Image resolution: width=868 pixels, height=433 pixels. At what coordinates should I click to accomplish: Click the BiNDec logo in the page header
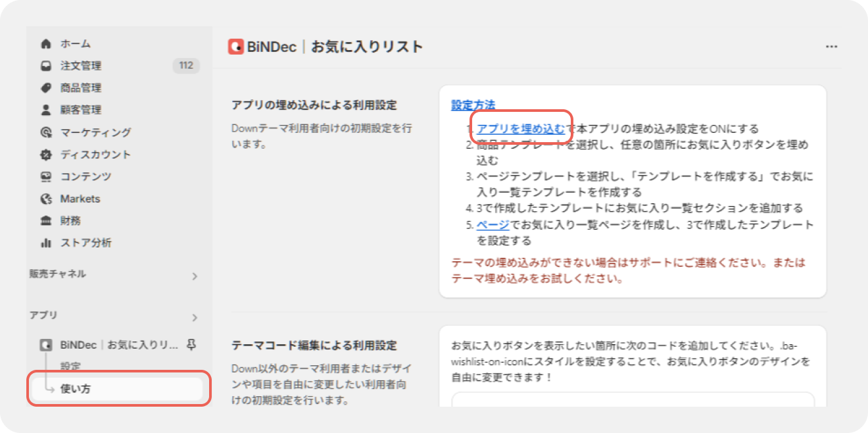(x=236, y=47)
